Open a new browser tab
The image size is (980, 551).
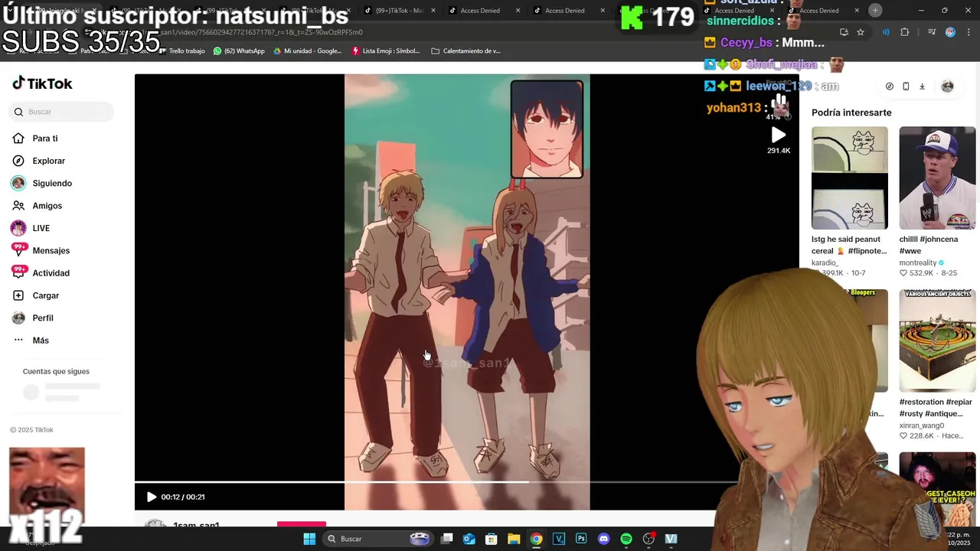[x=875, y=10]
